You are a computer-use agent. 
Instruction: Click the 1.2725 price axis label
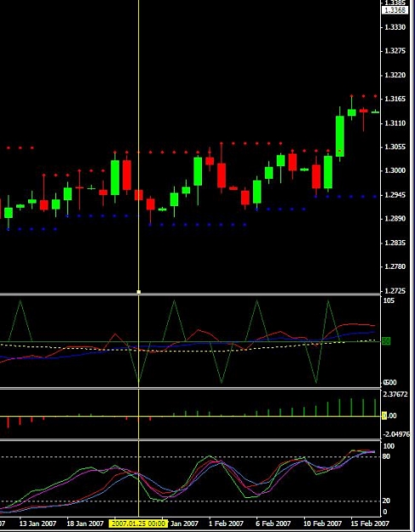(x=395, y=291)
